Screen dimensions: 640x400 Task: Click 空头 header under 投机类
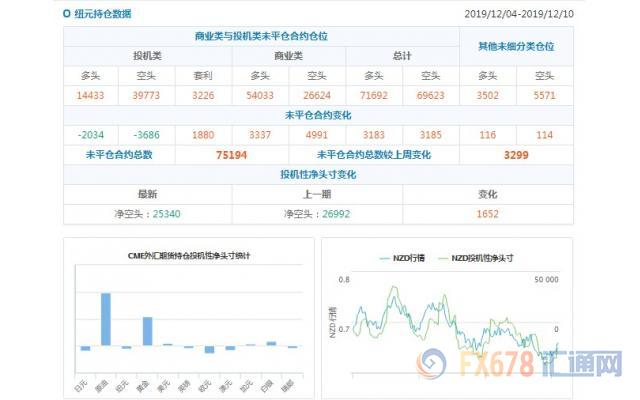click(146, 76)
